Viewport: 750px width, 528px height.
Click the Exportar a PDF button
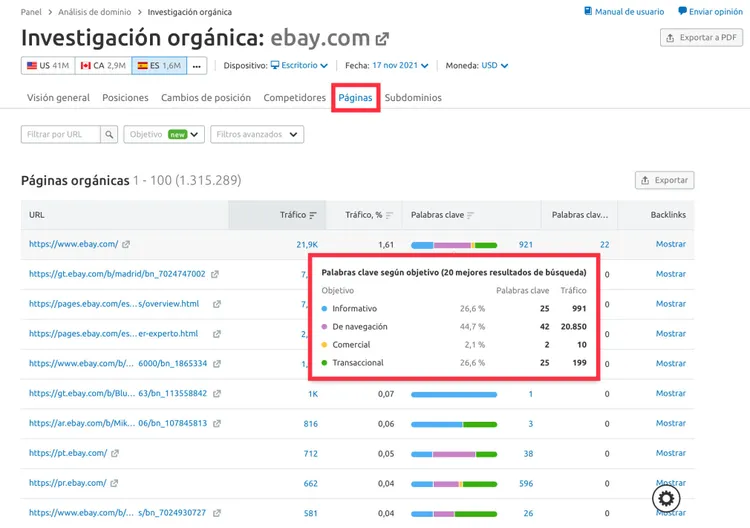701,37
